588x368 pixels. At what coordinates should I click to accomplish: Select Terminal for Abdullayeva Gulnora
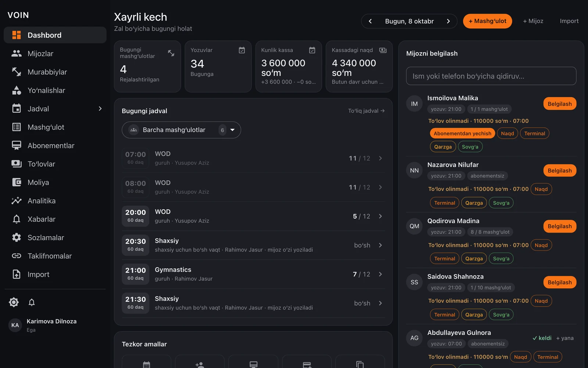click(x=548, y=357)
